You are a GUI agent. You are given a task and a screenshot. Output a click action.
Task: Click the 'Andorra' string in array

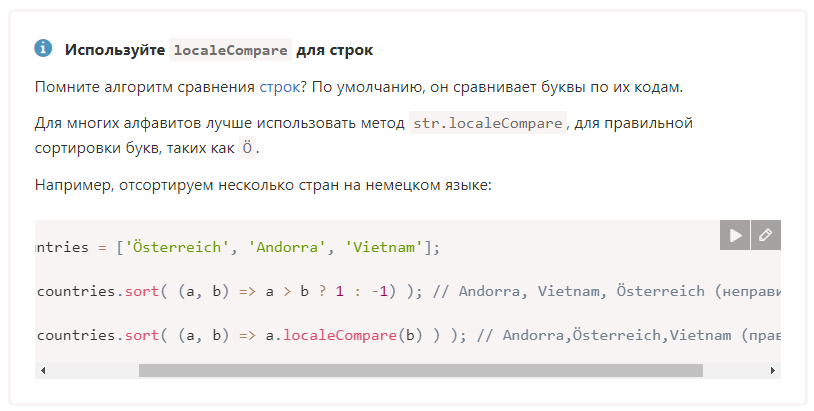click(288, 247)
